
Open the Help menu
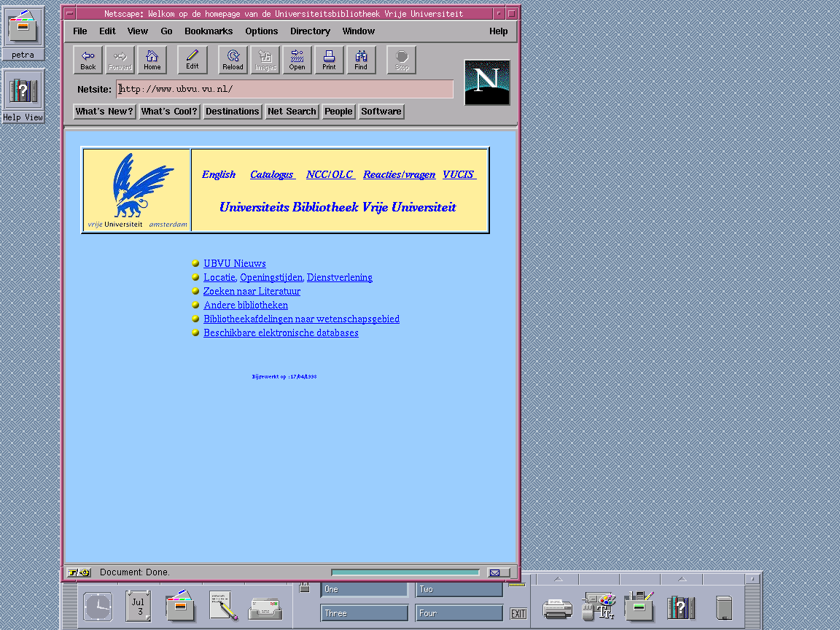(498, 31)
